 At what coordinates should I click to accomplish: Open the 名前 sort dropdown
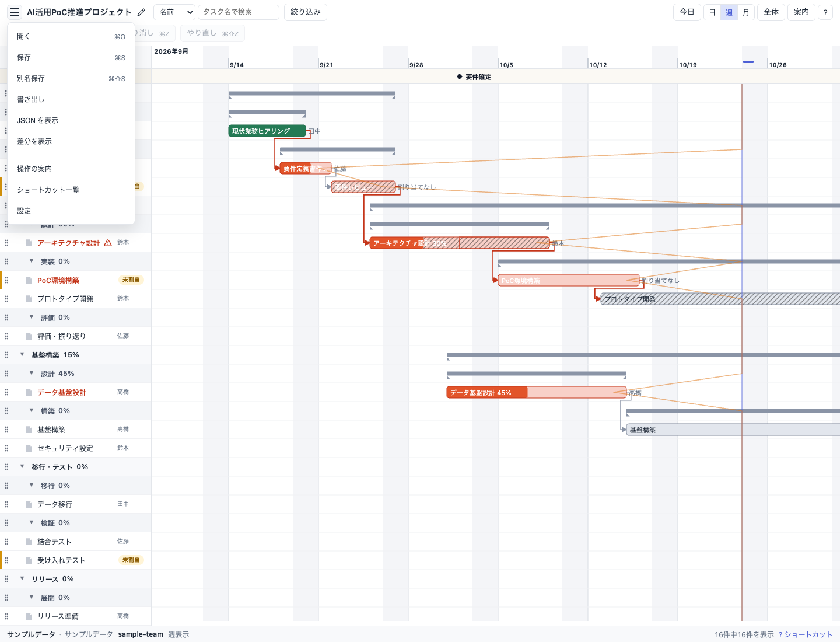(174, 12)
